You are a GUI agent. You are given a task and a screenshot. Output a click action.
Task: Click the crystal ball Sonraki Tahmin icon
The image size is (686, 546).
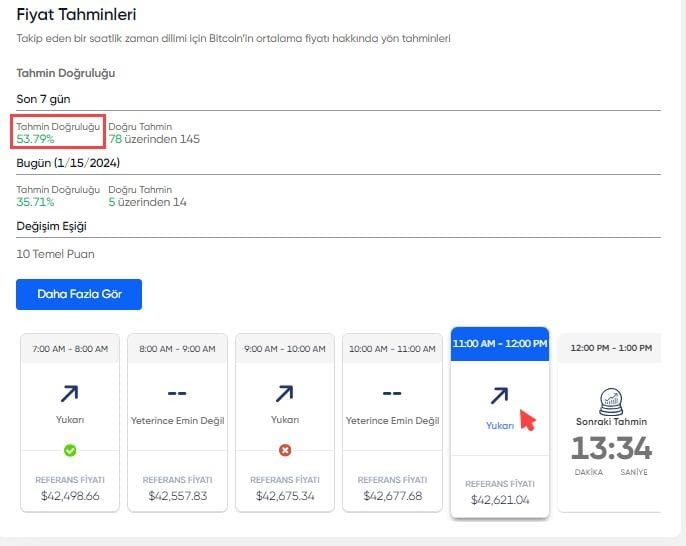click(609, 400)
